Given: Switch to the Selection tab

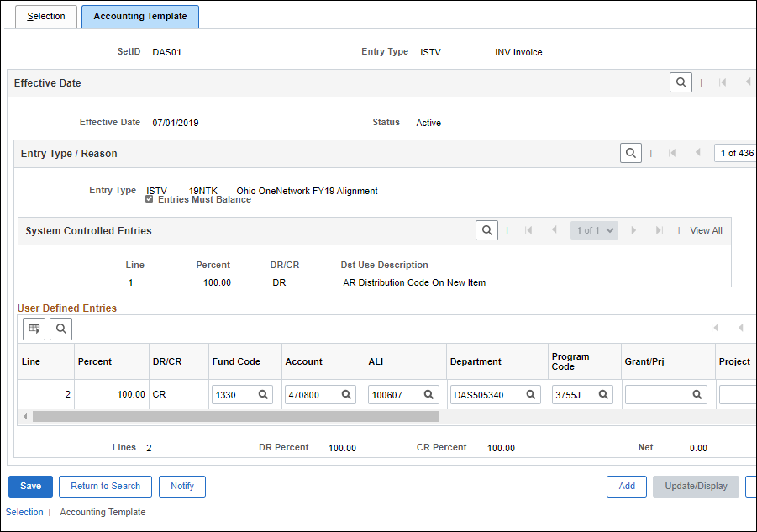Looking at the screenshot, I should (x=46, y=17).
